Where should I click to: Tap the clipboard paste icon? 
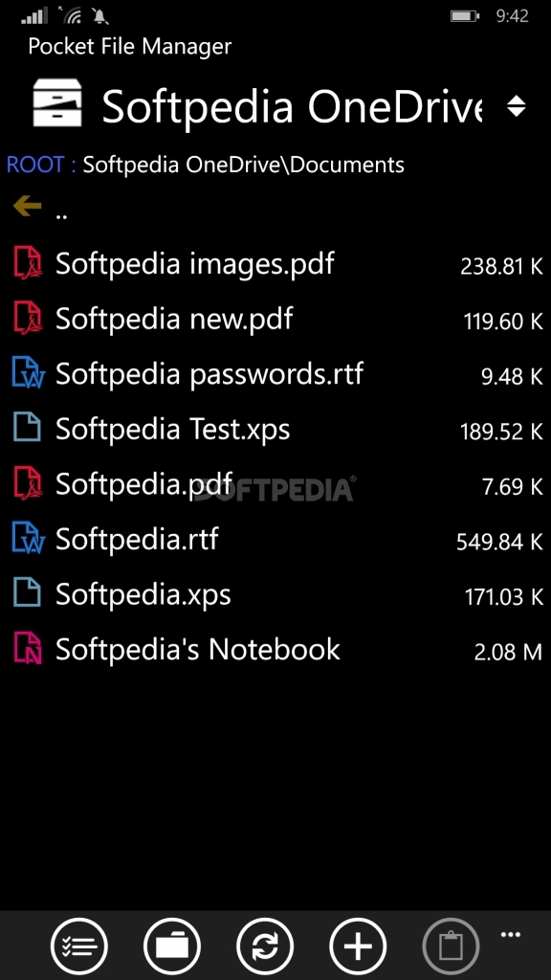(452, 947)
